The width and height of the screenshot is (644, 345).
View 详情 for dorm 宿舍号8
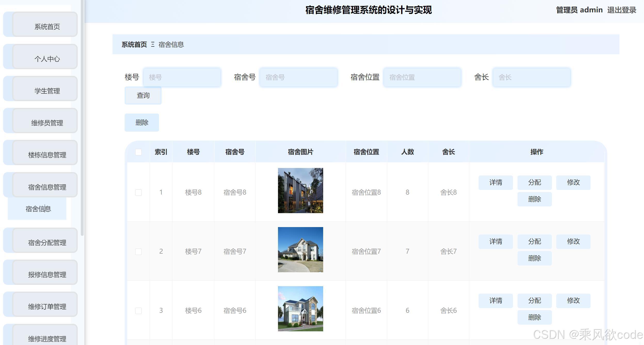tap(495, 182)
